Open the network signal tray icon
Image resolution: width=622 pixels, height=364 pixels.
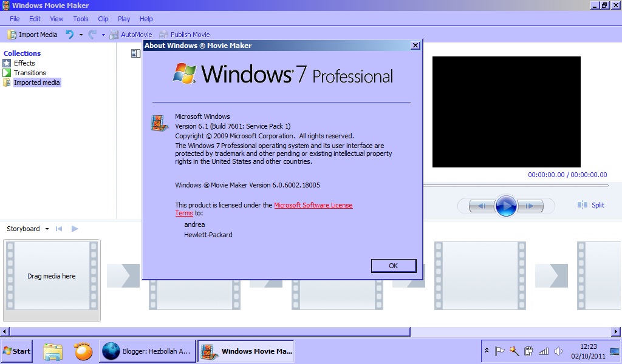pyautogui.click(x=544, y=351)
